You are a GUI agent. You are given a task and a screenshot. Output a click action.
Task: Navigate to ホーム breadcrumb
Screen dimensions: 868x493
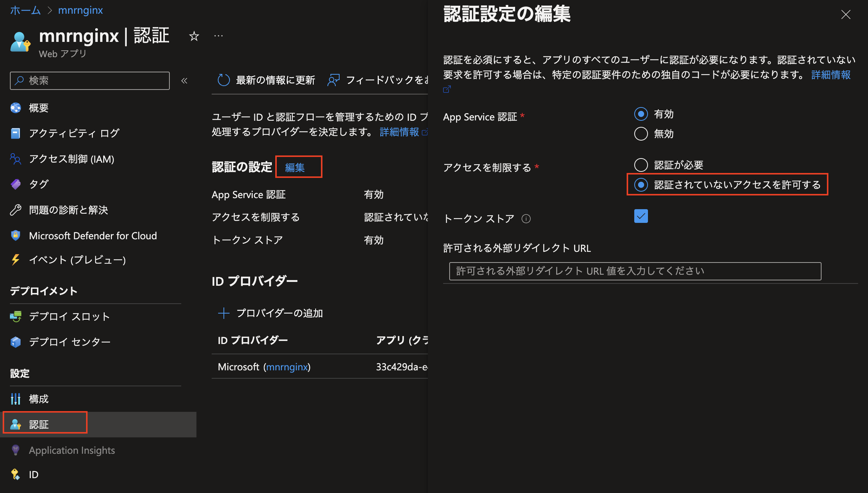click(x=25, y=10)
